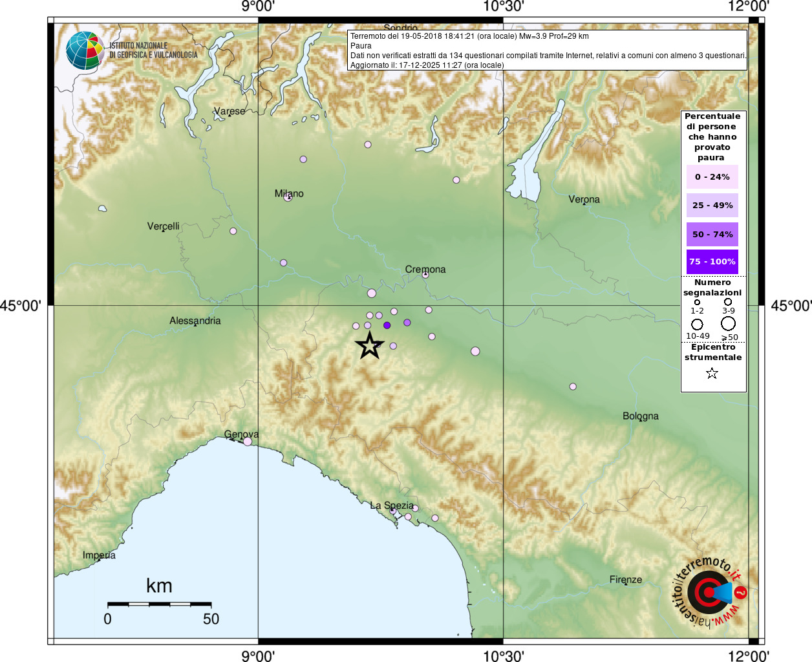
Task: Click the earthquake info text box
Action: [x=548, y=50]
